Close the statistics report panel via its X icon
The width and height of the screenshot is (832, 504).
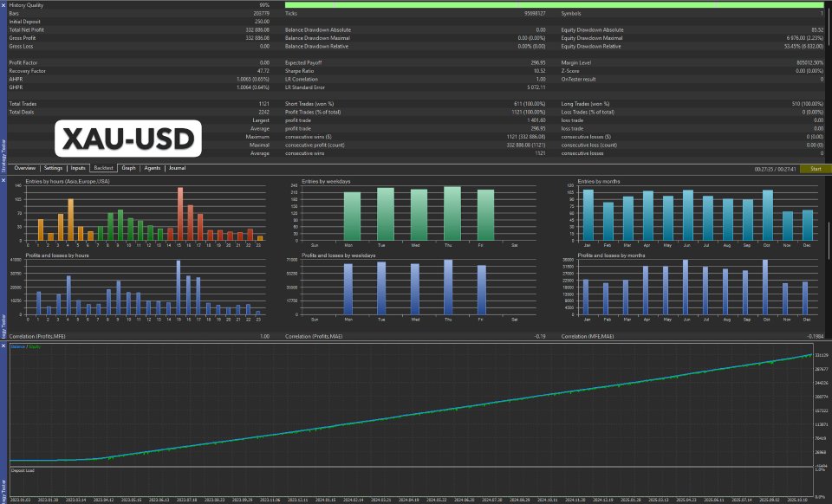3,4
